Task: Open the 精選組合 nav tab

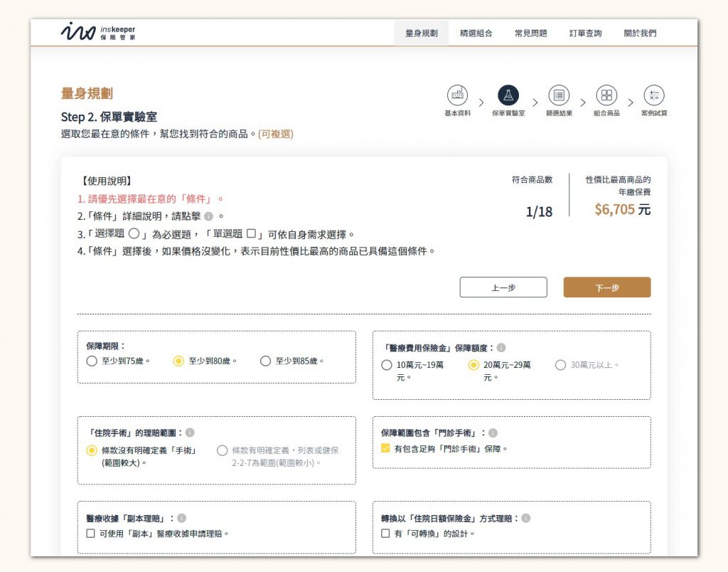Action: pos(476,33)
